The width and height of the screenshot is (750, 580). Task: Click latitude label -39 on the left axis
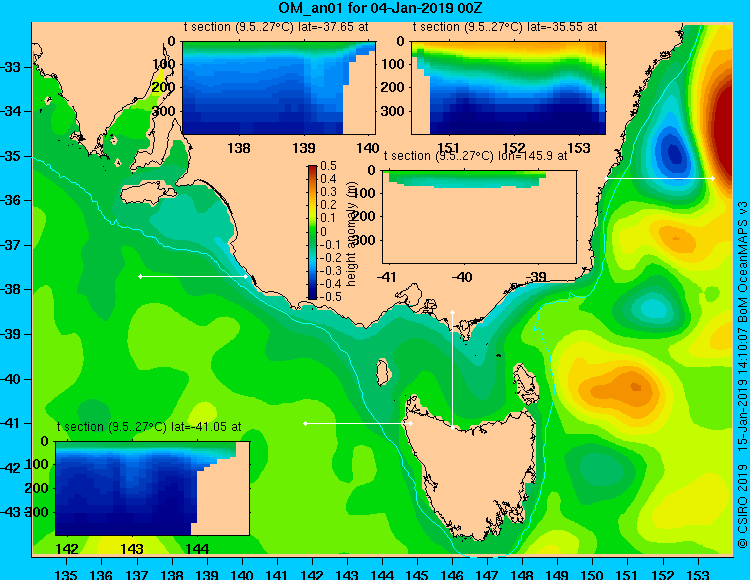(11, 334)
